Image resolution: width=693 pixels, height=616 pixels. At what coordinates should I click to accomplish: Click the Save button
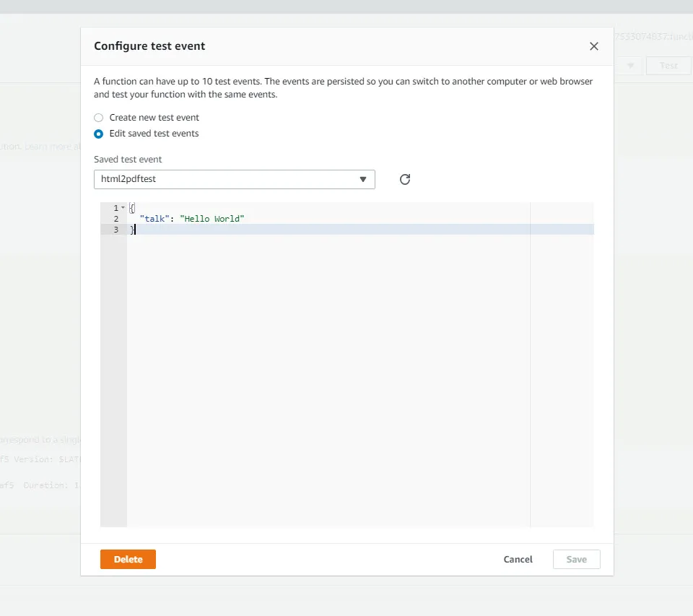click(x=576, y=559)
